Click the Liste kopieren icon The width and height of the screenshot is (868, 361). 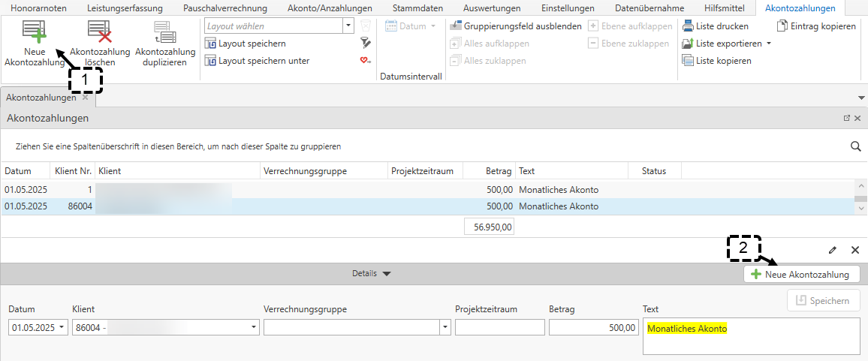(x=688, y=61)
